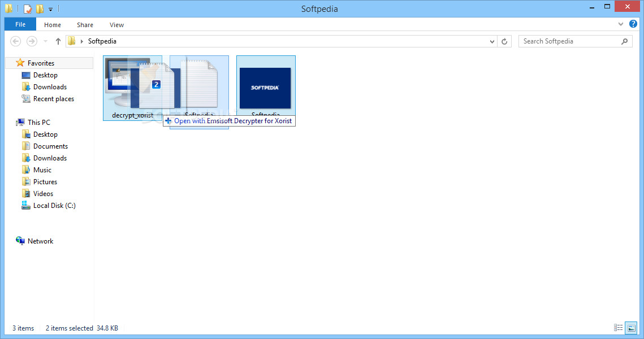The image size is (644, 339).
Task: Open the File ribbon tab
Action: click(20, 24)
